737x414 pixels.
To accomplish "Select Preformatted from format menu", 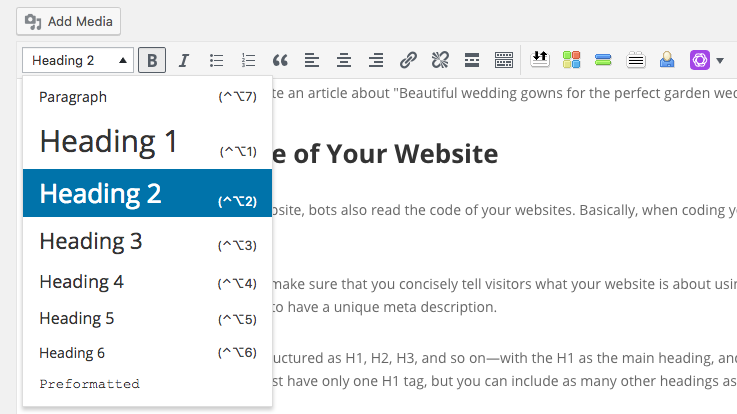I will pos(148,384).
